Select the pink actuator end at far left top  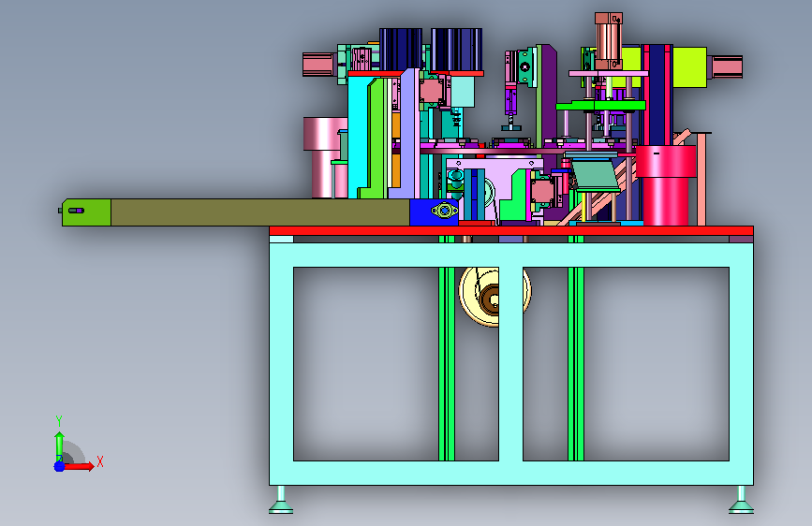click(318, 65)
